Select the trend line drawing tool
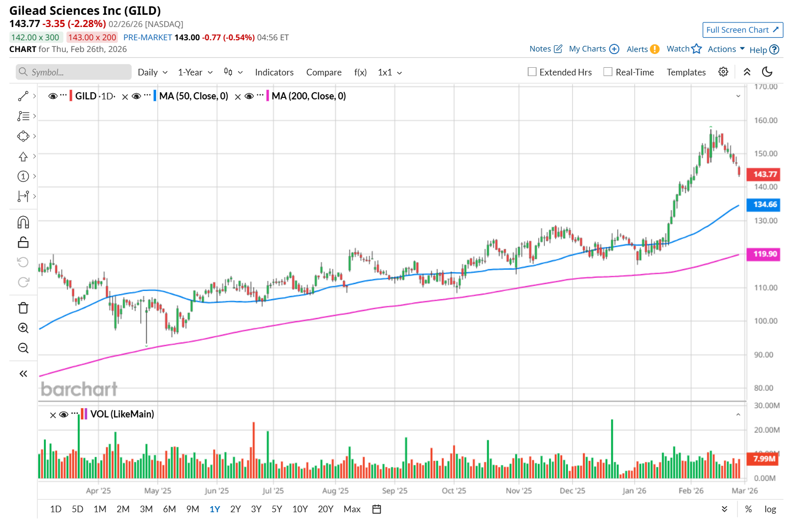 pyautogui.click(x=23, y=96)
